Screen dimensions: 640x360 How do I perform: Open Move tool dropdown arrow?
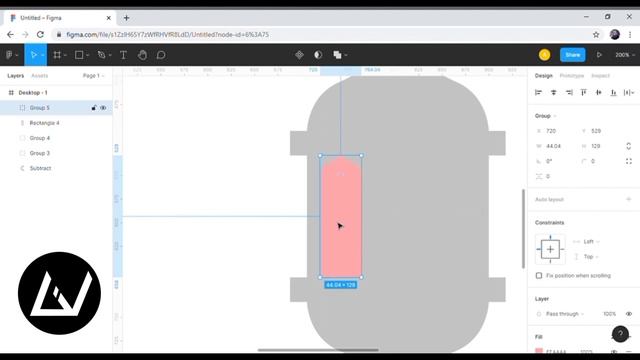42,55
